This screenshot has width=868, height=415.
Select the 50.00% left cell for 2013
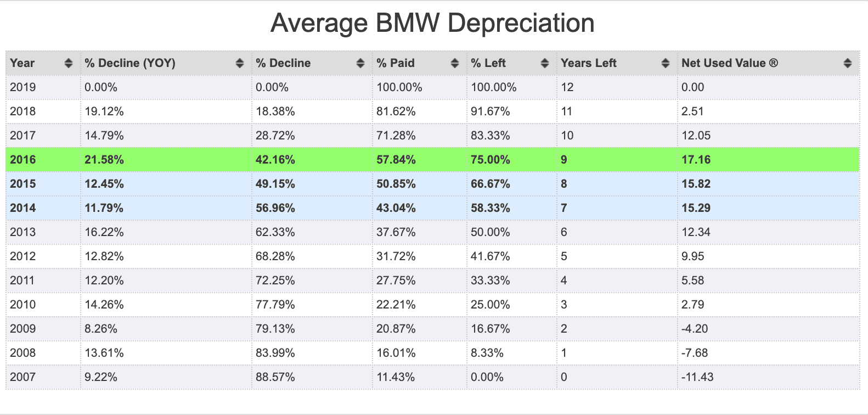tap(512, 232)
